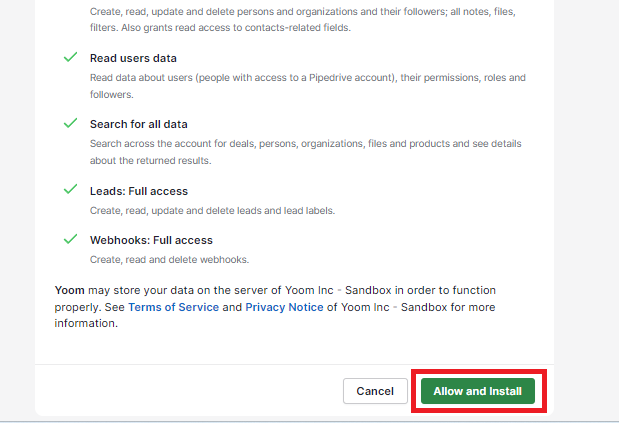Click the checkmark next to Webhooks: Full access
This screenshot has width=619, height=423.
pos(70,239)
